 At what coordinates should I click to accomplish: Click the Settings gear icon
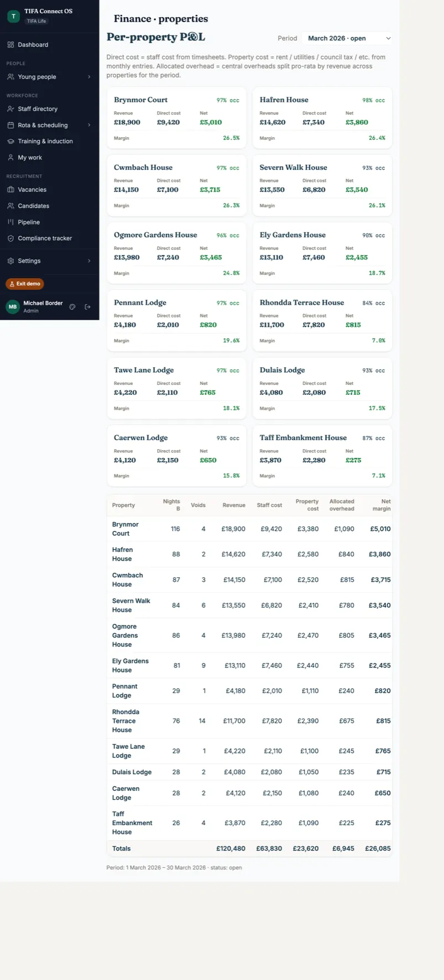[x=11, y=261]
